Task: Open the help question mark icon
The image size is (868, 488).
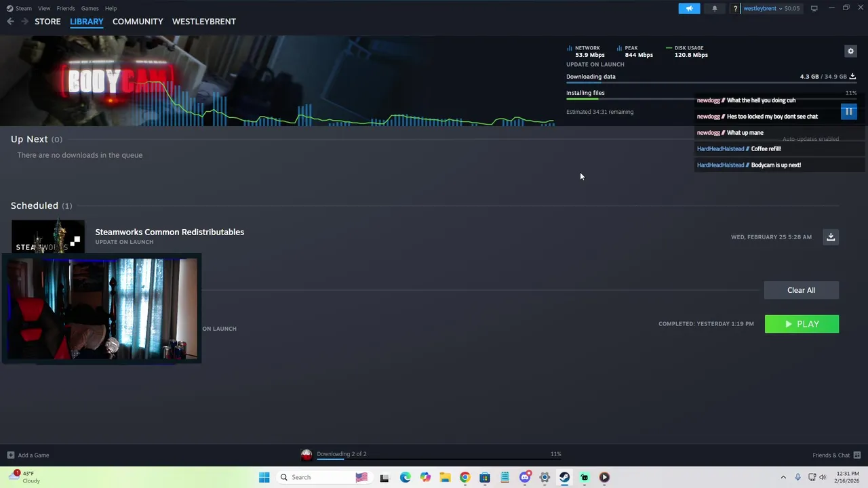Action: coord(735,9)
